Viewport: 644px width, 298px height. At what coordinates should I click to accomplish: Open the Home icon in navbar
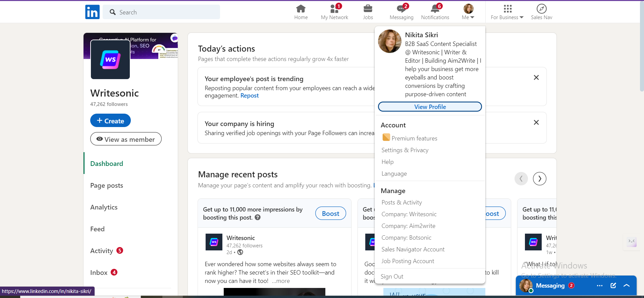(301, 8)
